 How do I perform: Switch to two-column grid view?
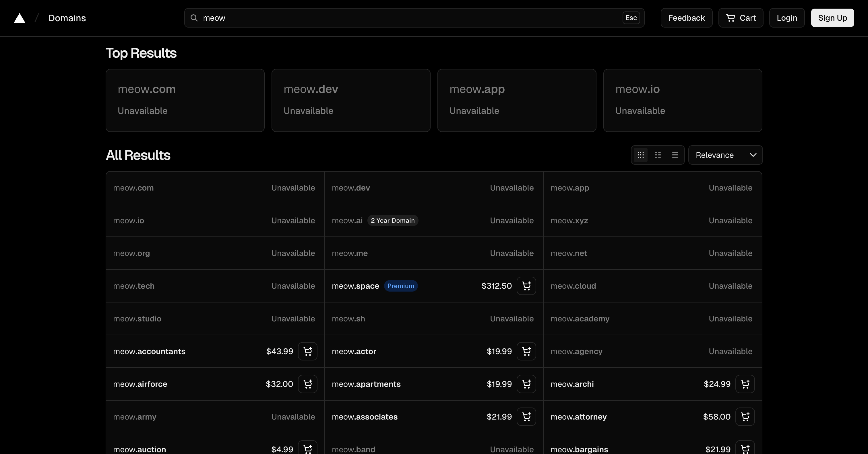coord(658,155)
